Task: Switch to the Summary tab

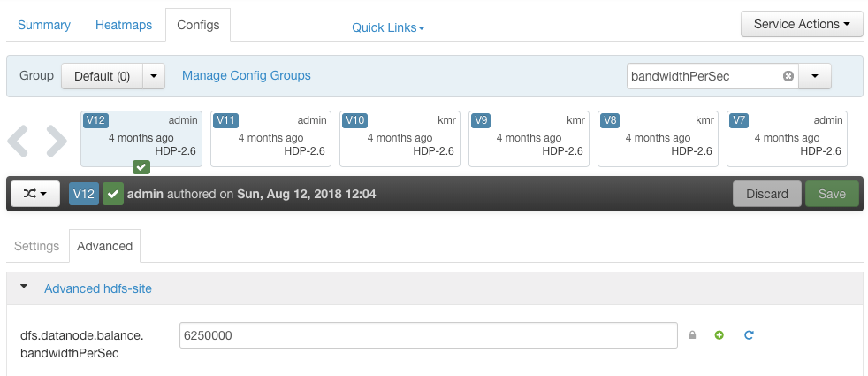Action: (44, 25)
